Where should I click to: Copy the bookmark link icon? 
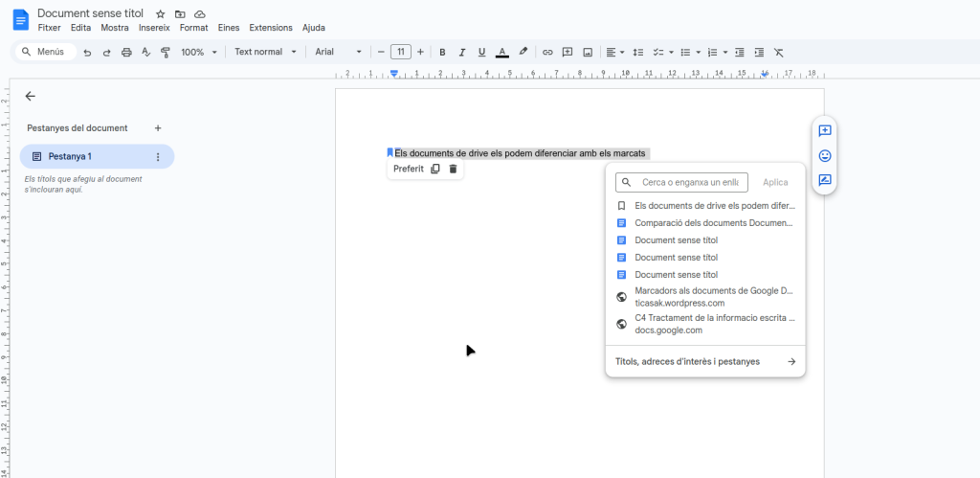click(435, 169)
